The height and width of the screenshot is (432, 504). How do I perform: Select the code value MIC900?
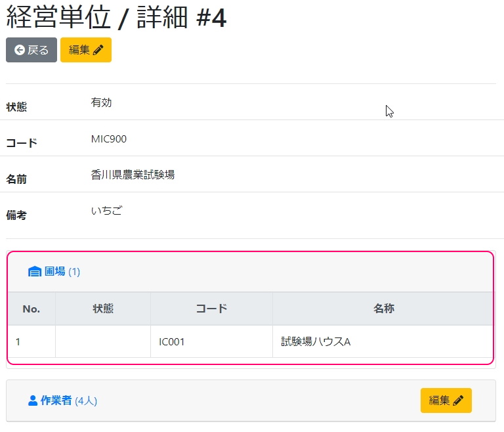pyautogui.click(x=109, y=139)
